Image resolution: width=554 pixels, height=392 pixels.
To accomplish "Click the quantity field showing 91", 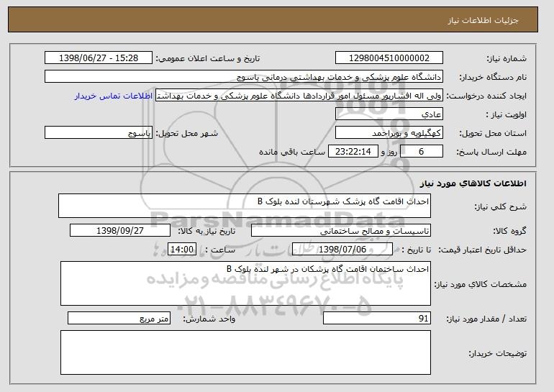I will pyautogui.click(x=377, y=318).
